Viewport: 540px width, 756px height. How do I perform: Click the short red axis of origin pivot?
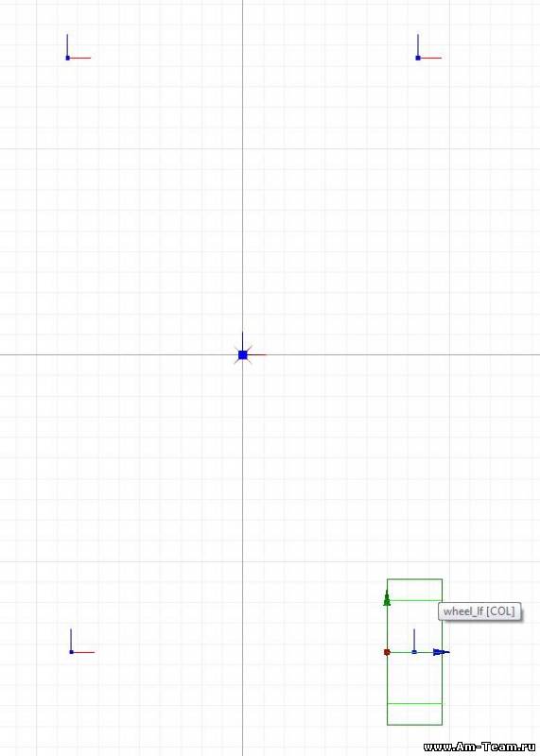pos(256,355)
